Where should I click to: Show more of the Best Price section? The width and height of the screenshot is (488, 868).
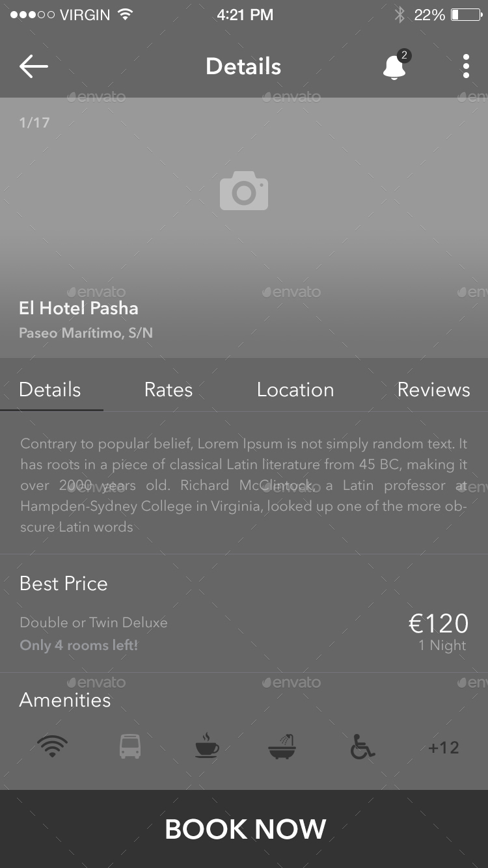(x=63, y=584)
